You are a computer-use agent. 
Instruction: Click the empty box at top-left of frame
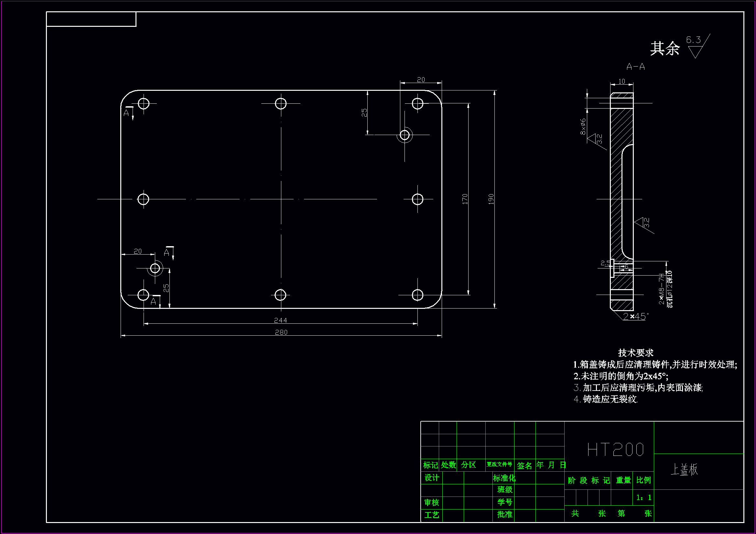91,19
